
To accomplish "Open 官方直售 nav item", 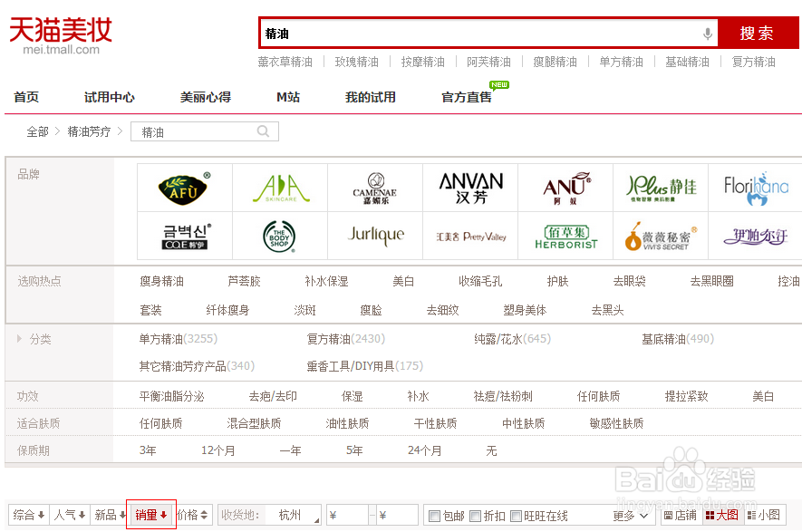I will pos(467,97).
